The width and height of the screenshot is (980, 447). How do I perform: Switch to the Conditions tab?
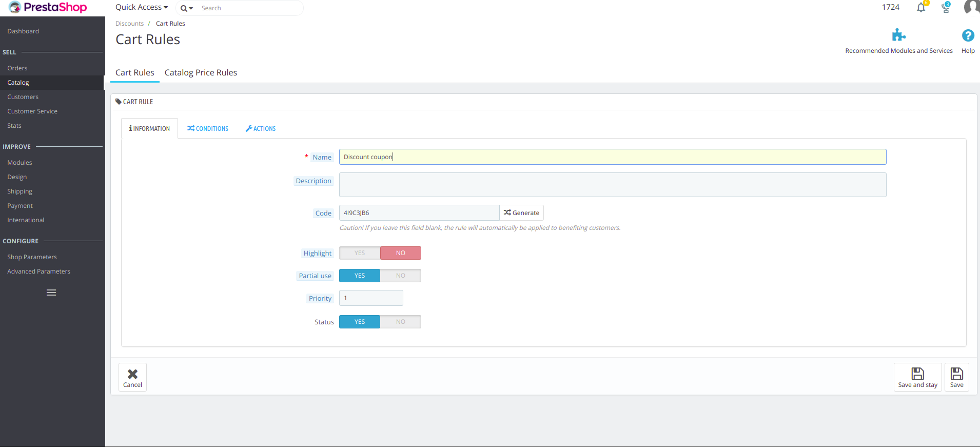[208, 129]
